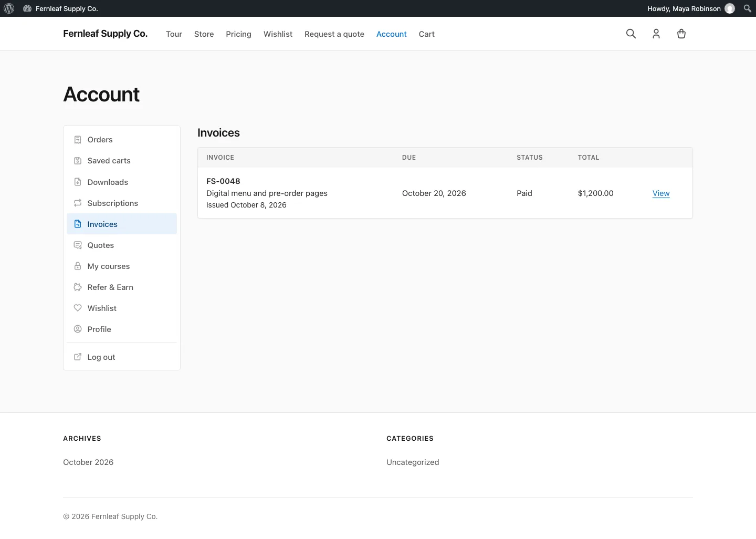Viewport: 756px width, 539px height.
Task: Open the Tour page from navigation
Action: pos(174,34)
